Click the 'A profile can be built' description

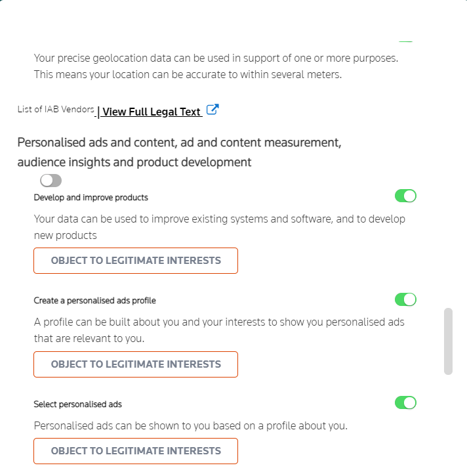[x=219, y=322]
